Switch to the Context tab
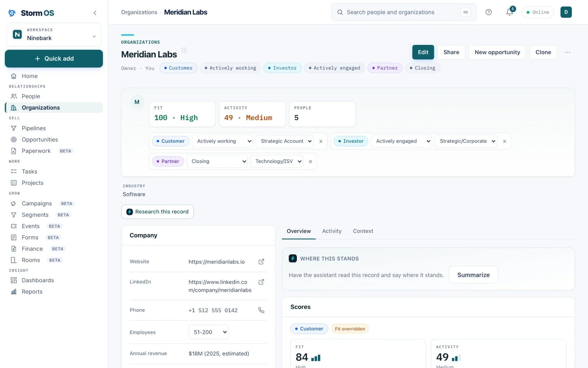This screenshot has height=368, width=588. coord(363,231)
